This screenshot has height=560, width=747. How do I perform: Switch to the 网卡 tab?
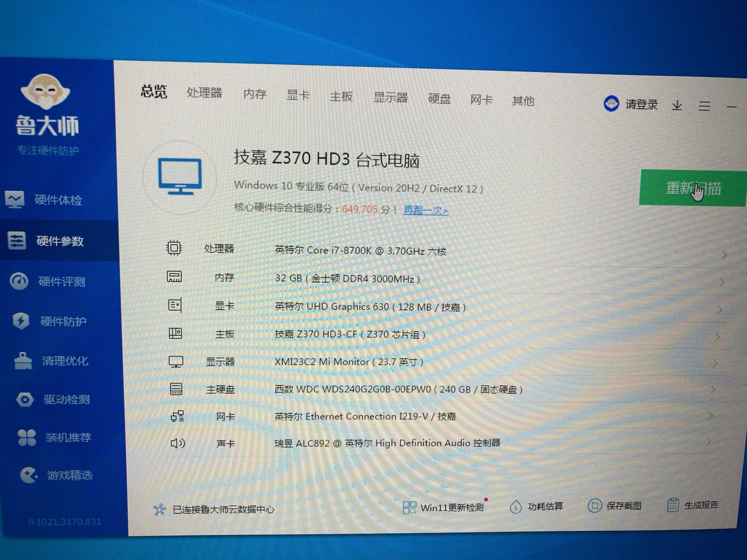[x=481, y=100]
